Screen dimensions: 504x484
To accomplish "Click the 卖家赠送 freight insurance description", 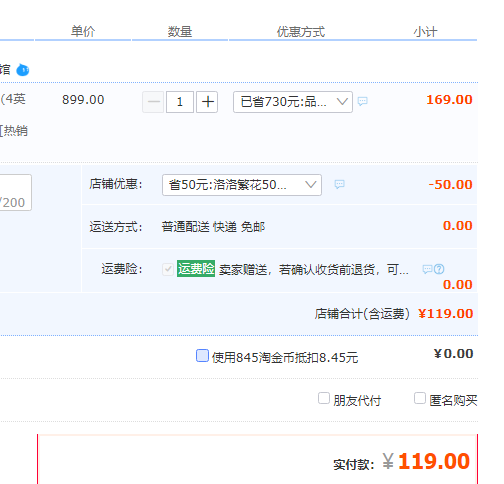I will (314, 269).
